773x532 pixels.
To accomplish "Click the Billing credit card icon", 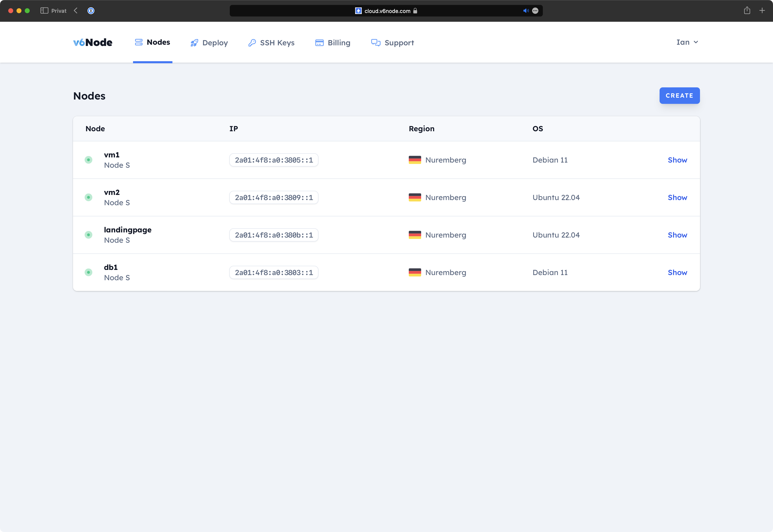I will point(319,43).
